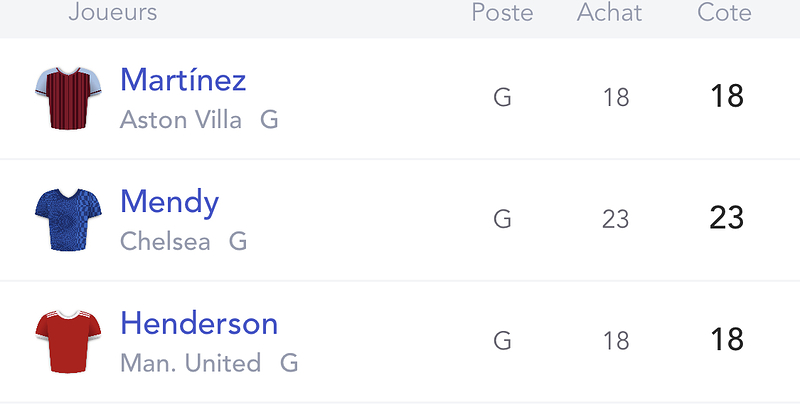The height and width of the screenshot is (414, 800).
Task: Click the poste G in Mendy's row
Action: (503, 219)
